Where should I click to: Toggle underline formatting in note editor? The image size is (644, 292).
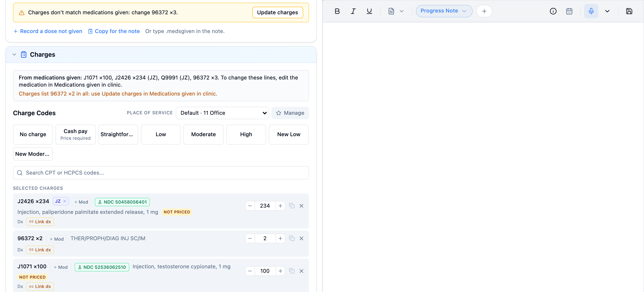(369, 11)
